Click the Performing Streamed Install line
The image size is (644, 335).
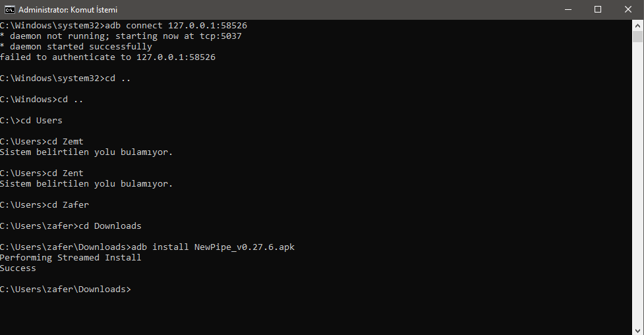pyautogui.click(x=71, y=258)
